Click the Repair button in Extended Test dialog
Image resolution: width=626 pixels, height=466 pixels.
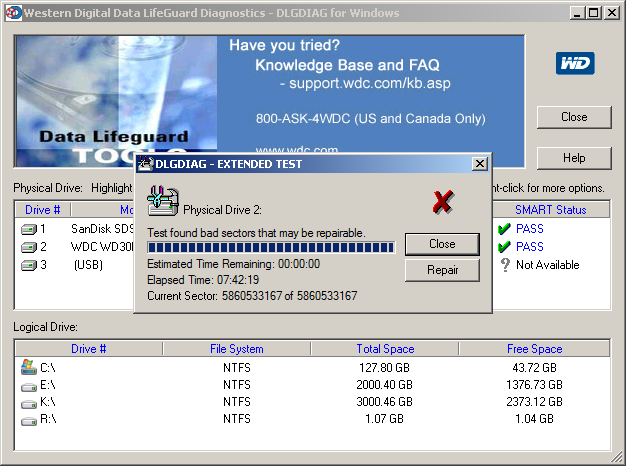(442, 270)
